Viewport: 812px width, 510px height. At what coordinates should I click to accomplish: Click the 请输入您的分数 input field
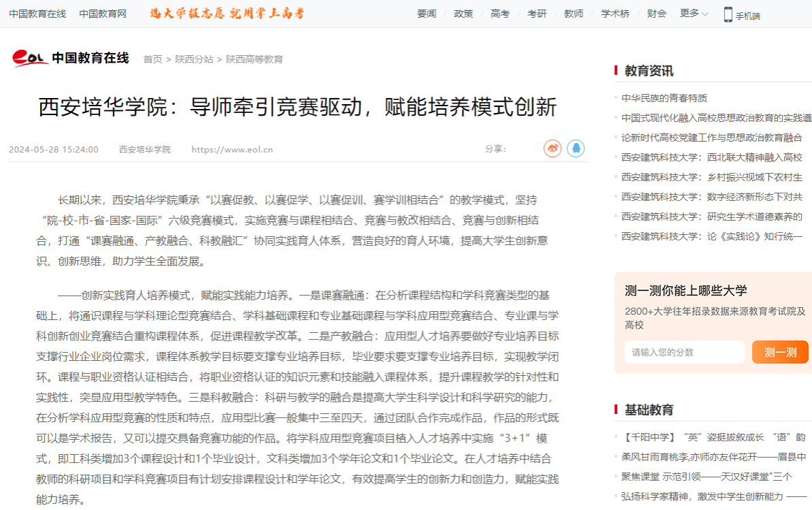point(684,352)
